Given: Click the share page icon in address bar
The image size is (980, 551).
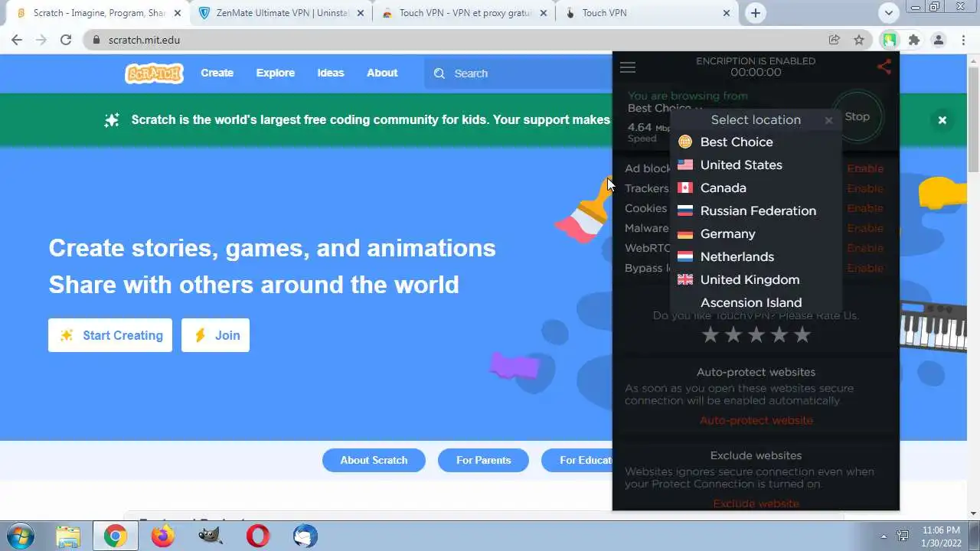Looking at the screenshot, I should tap(835, 40).
